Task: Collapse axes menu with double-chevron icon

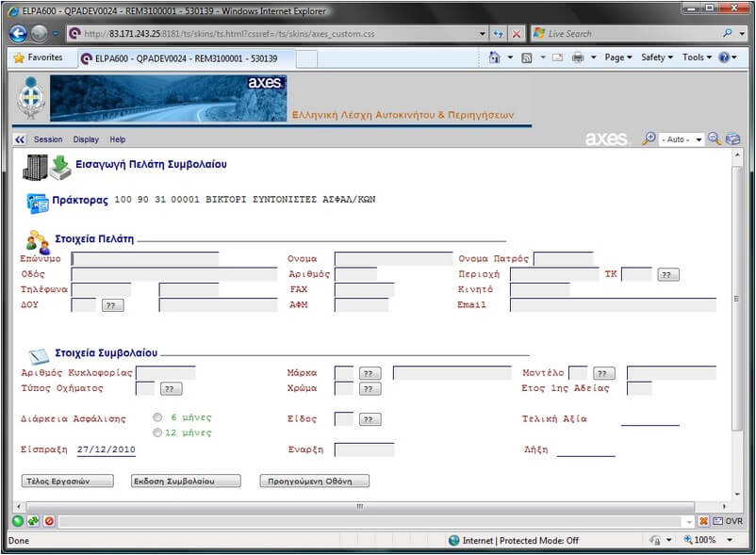Action: coord(19,139)
